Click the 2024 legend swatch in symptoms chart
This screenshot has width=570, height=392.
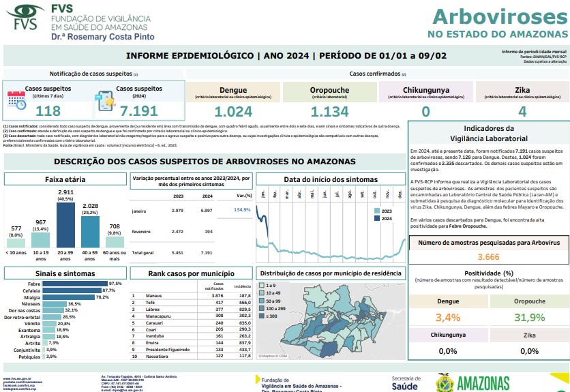pos(376,219)
